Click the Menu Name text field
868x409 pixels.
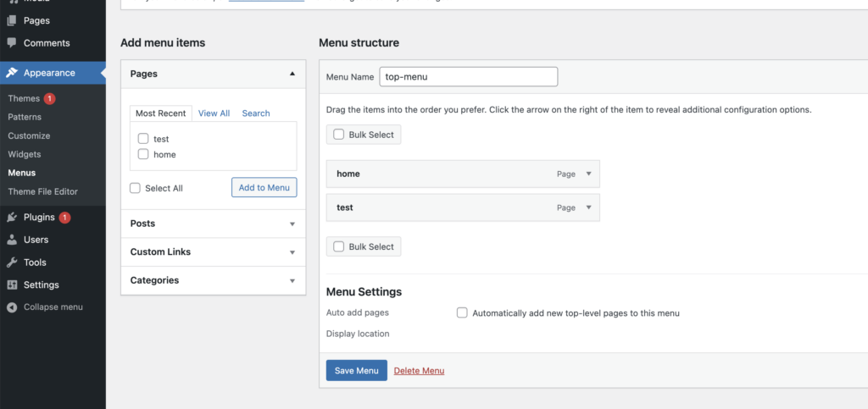point(468,76)
